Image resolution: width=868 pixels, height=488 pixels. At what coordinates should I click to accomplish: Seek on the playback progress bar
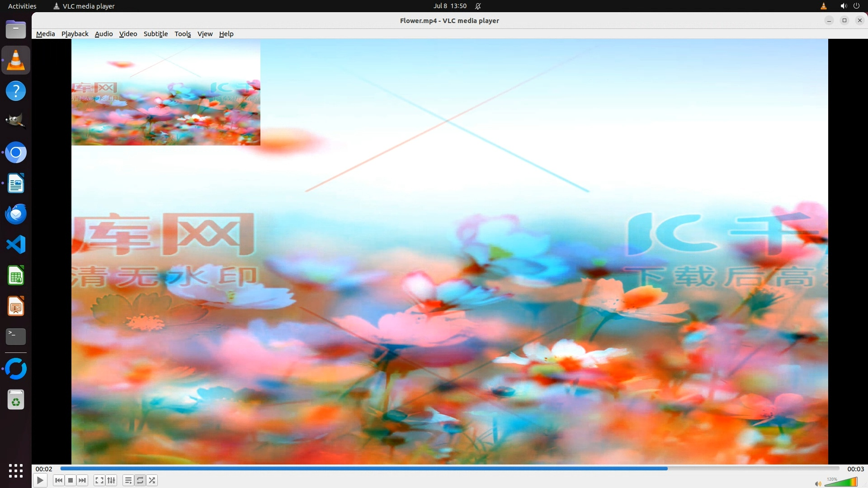449,469
